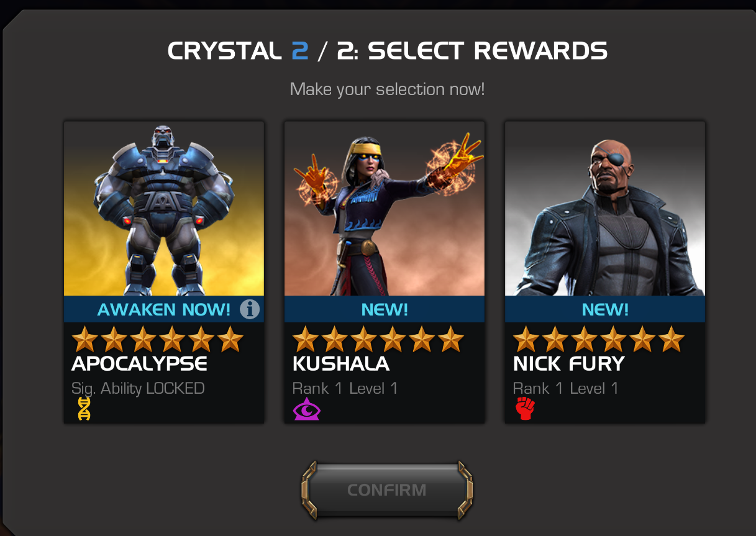The width and height of the screenshot is (756, 536).
Task: Choose the KUSHALA name label
Action: click(341, 364)
